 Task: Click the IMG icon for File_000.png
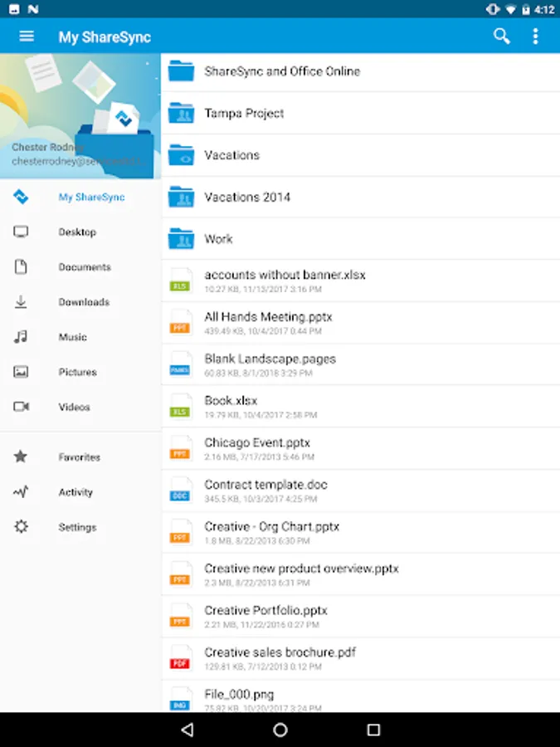[x=181, y=700]
